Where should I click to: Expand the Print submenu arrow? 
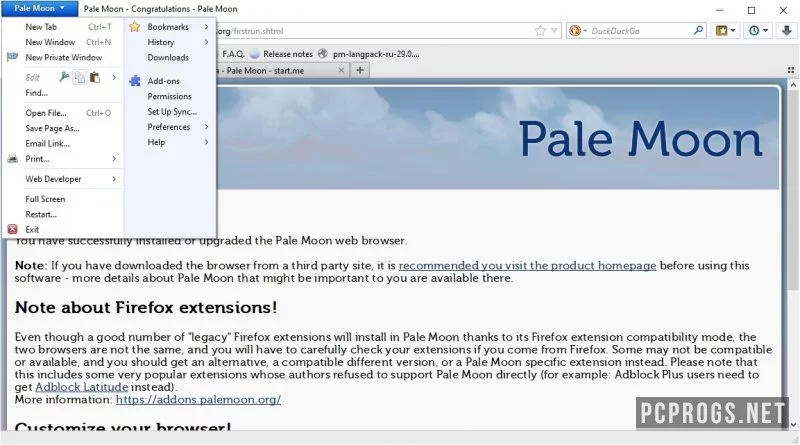point(114,159)
